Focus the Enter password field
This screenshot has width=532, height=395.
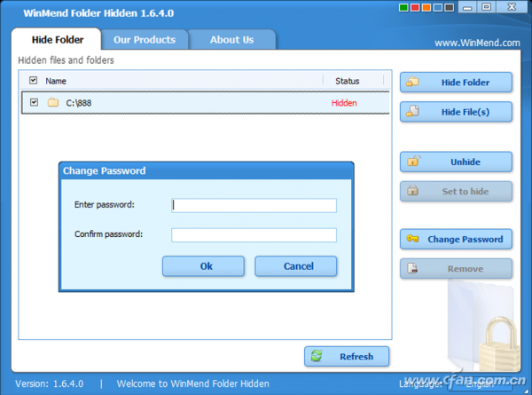click(x=254, y=205)
